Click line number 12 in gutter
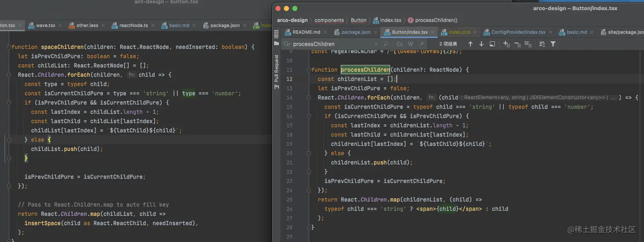The height and width of the screenshot is (242, 644). point(290,79)
